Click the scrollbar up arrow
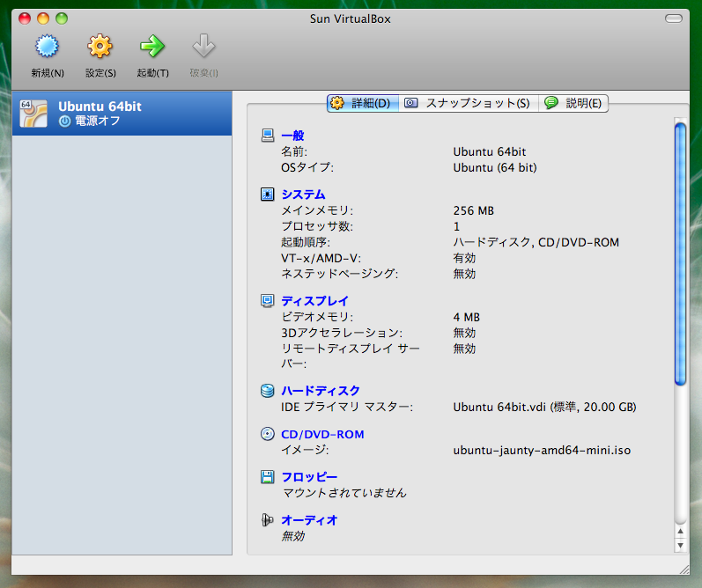This screenshot has height=588, width=702. coord(681,531)
